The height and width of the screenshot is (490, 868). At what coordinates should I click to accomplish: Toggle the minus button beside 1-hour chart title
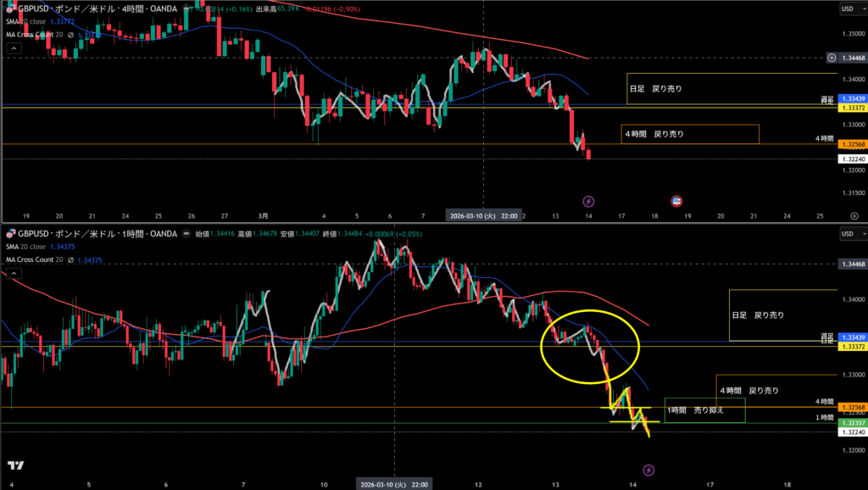186,233
